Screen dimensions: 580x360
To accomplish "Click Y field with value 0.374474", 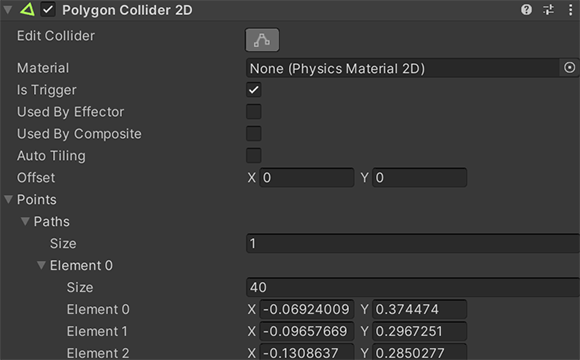I will tap(419, 309).
